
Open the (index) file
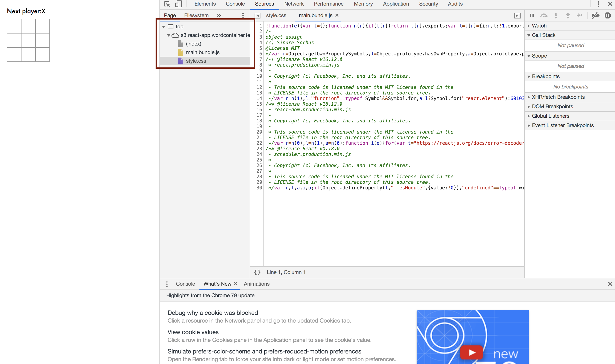193,44
